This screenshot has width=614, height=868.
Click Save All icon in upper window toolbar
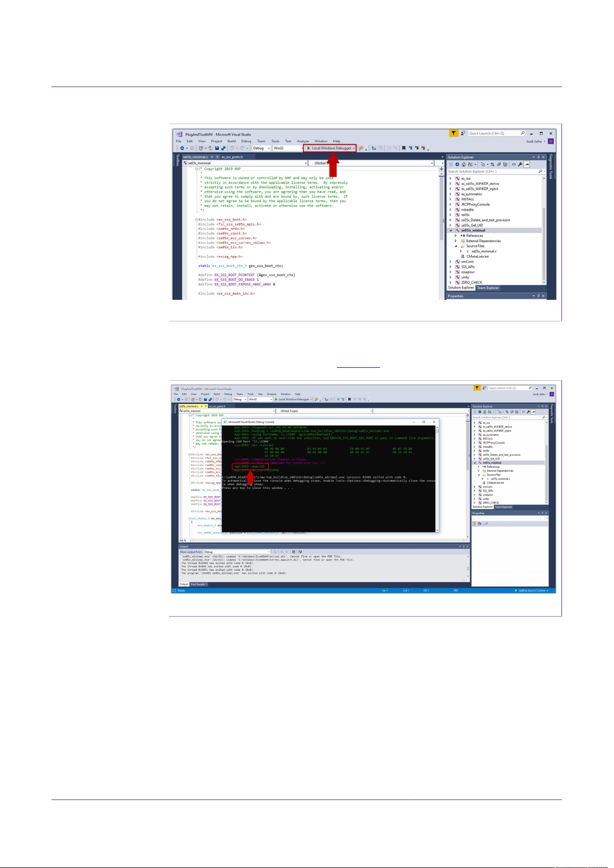pos(224,148)
